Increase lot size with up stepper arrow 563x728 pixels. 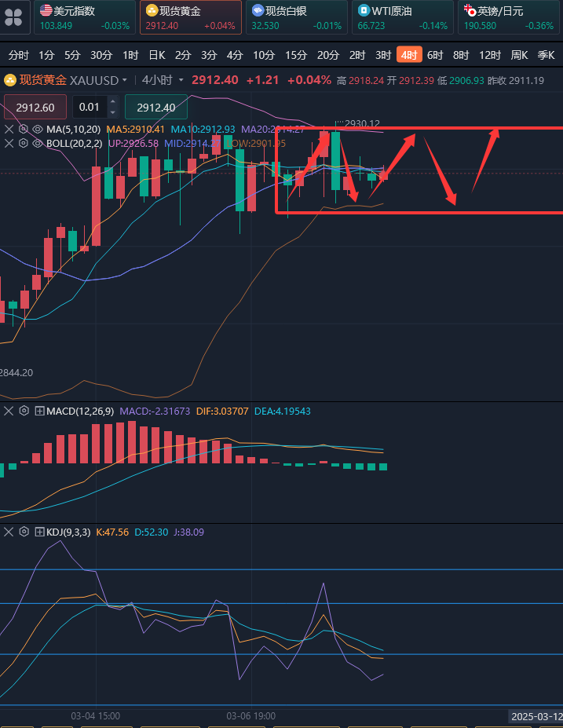(112, 101)
